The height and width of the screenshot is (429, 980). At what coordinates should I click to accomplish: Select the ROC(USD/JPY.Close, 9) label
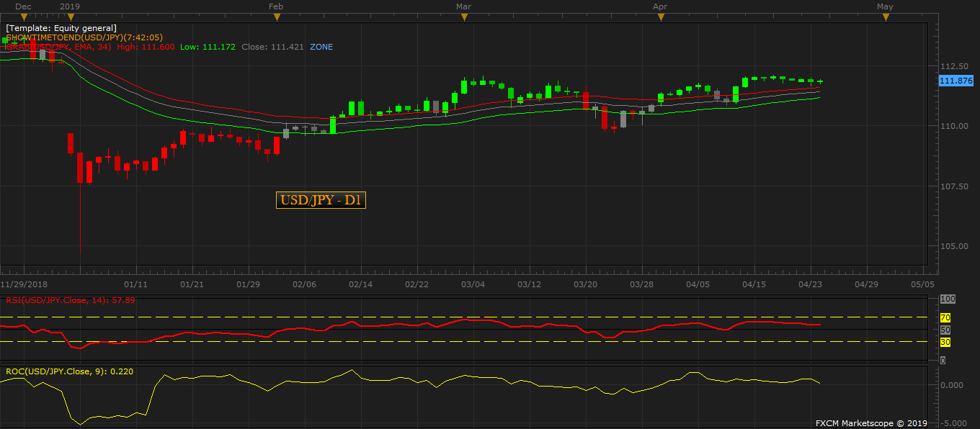click(x=69, y=371)
